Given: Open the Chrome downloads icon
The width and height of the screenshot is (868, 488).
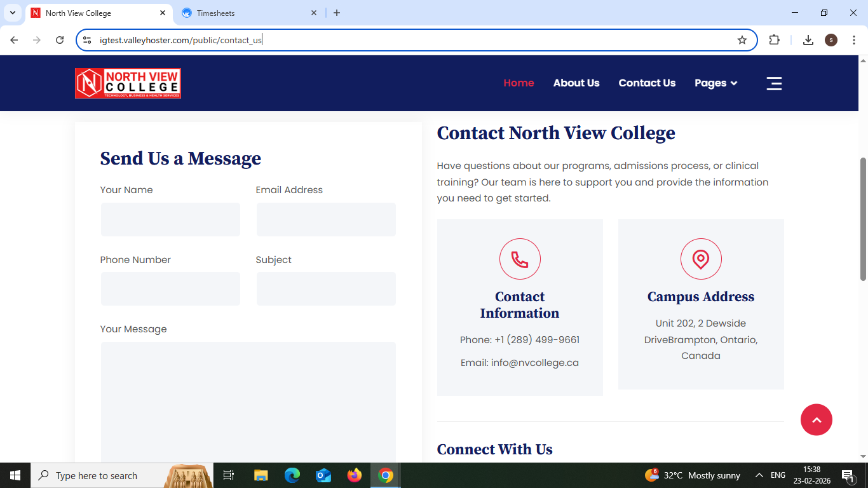Looking at the screenshot, I should click(808, 40).
